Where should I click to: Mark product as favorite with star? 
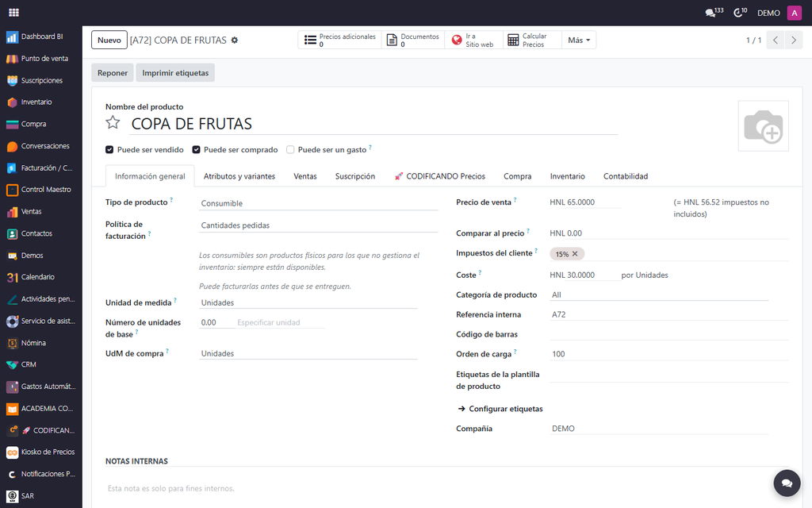tap(113, 122)
